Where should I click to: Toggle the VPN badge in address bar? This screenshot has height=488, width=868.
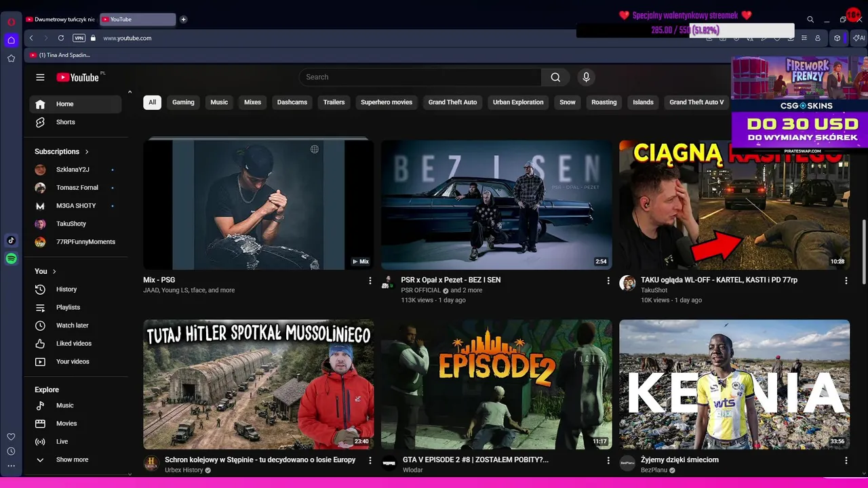tap(79, 38)
